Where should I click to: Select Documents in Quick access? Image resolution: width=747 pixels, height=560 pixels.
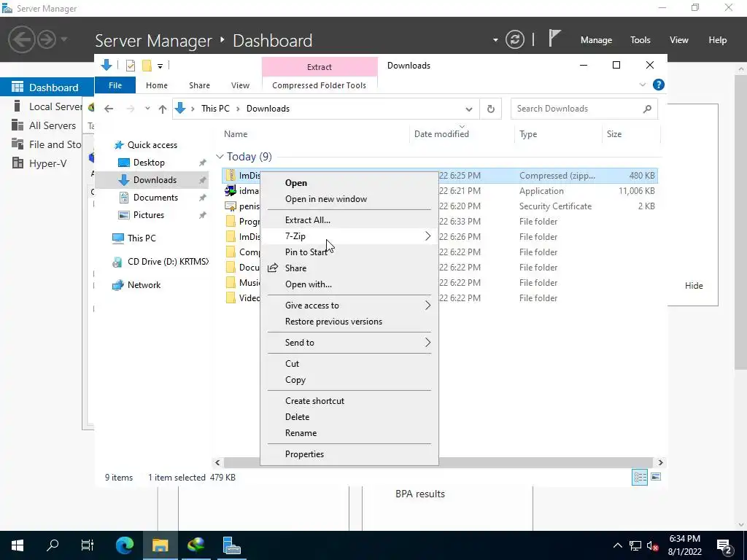pyautogui.click(x=155, y=197)
